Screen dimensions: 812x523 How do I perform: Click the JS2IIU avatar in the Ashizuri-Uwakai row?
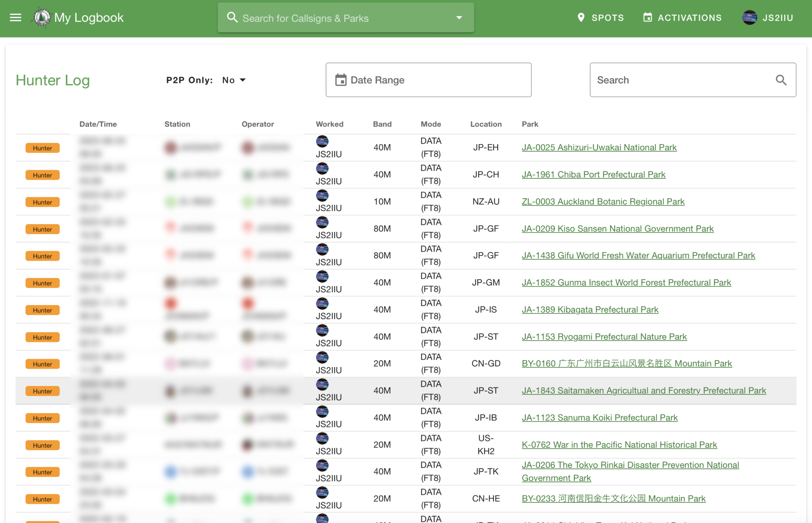322,141
